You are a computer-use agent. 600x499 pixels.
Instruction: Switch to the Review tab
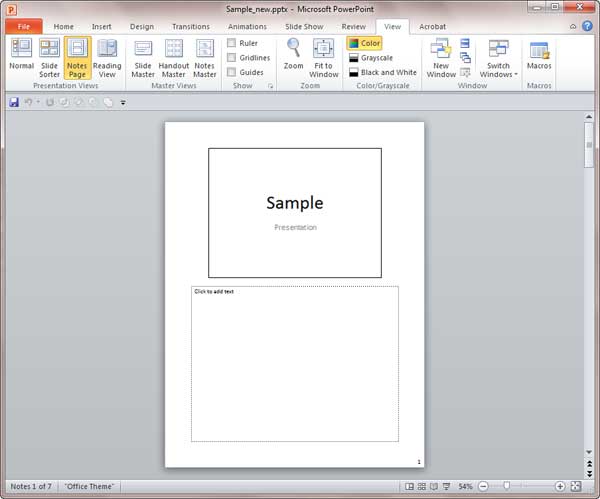point(354,26)
